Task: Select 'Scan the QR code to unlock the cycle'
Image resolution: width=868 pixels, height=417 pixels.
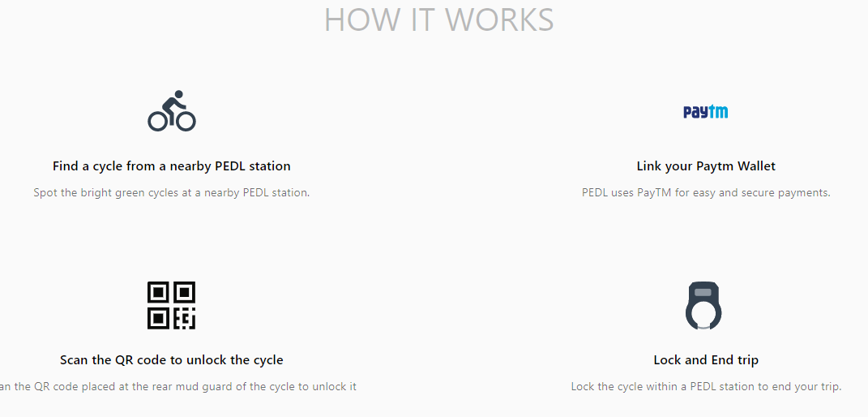Action: [172, 360]
